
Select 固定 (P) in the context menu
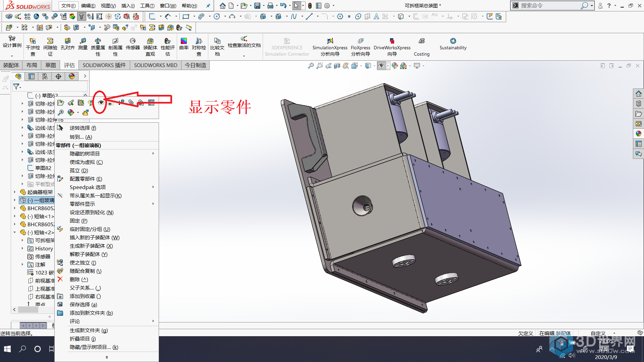point(78,221)
